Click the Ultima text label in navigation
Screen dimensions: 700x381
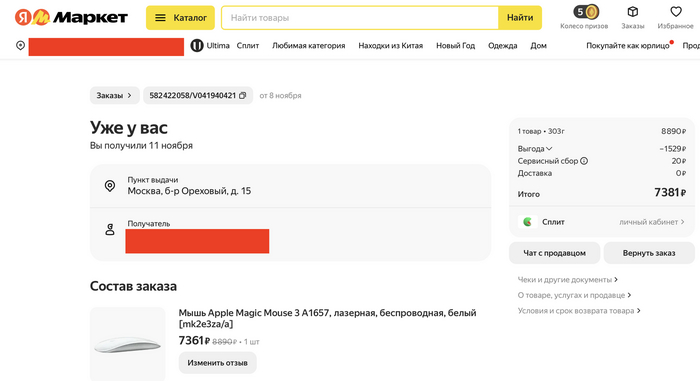pyautogui.click(x=218, y=46)
